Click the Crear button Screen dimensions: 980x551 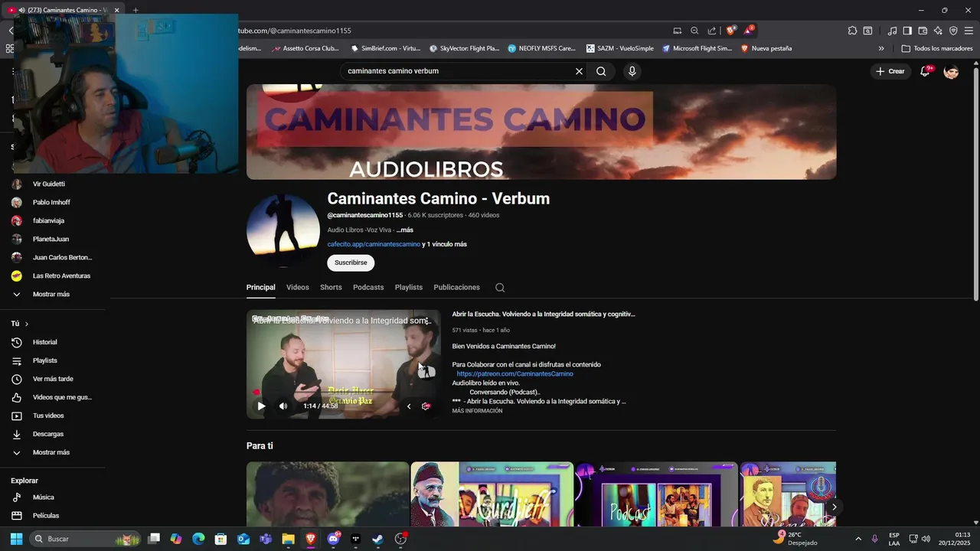tap(890, 71)
